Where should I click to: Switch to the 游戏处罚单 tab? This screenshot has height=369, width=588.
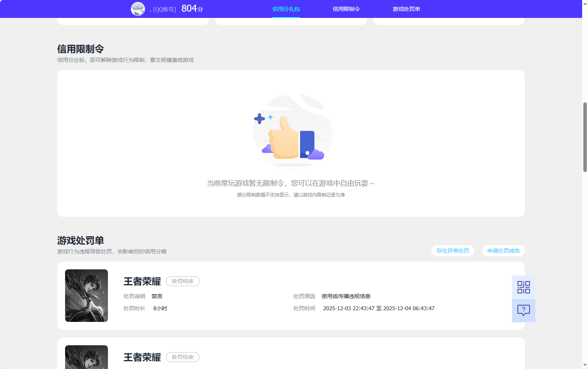[406, 9]
